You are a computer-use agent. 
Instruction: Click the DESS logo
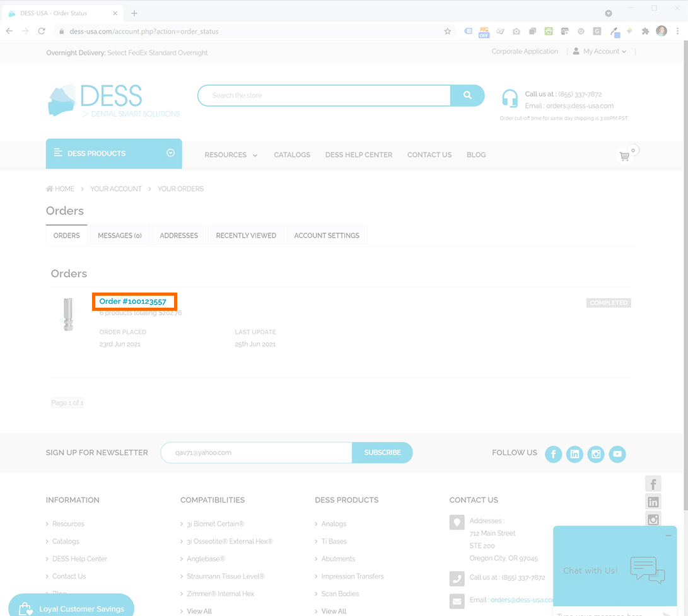(114, 100)
